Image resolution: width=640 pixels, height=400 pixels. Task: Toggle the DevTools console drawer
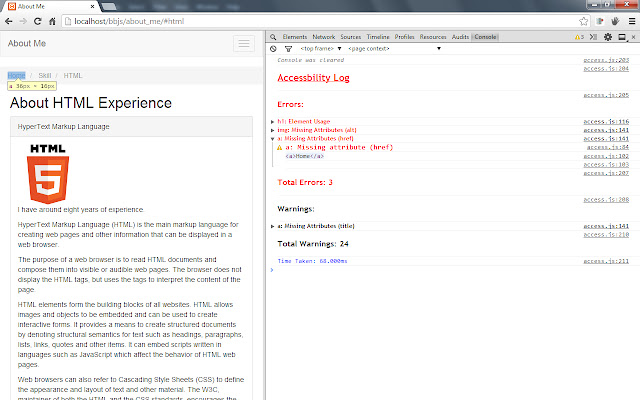(x=593, y=37)
